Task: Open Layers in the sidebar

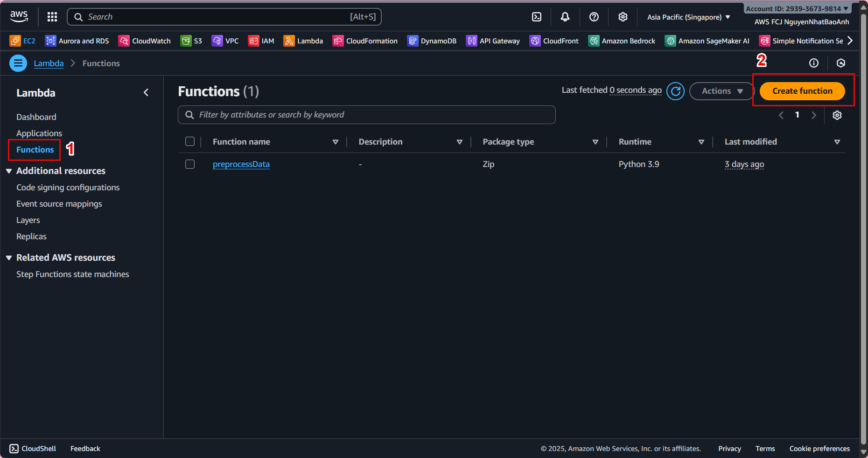Action: pos(28,220)
